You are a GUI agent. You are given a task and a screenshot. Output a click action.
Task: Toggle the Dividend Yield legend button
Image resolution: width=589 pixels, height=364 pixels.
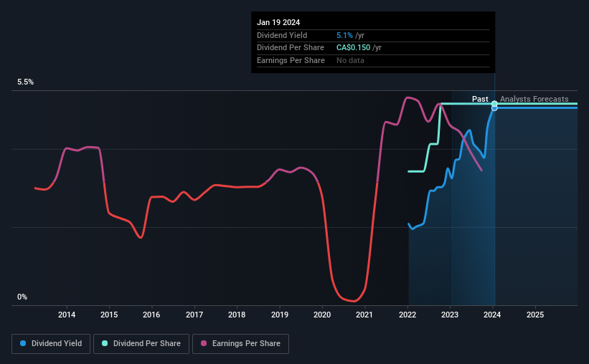(51, 344)
